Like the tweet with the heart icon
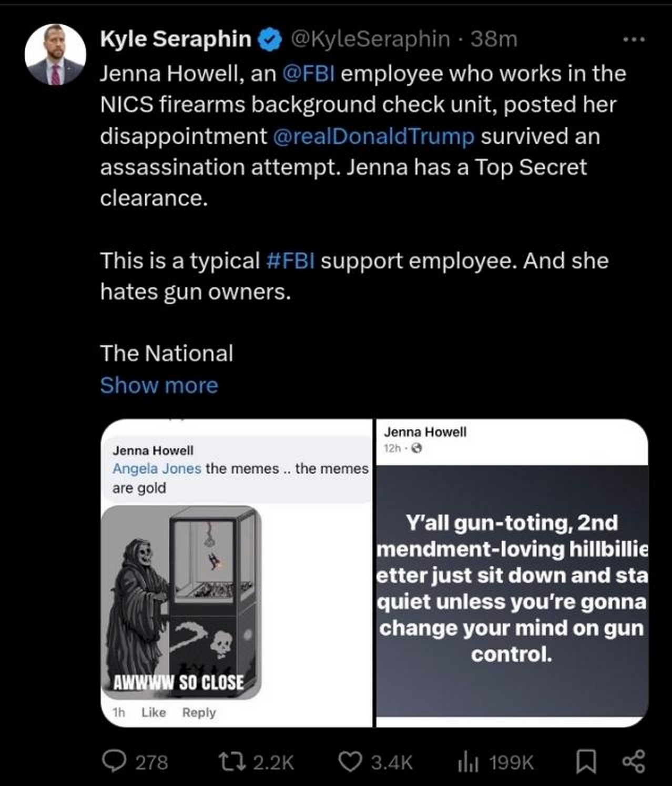 (349, 761)
